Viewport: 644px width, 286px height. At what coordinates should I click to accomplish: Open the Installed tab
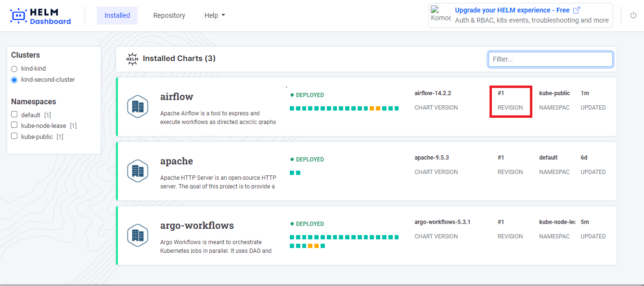click(x=117, y=15)
